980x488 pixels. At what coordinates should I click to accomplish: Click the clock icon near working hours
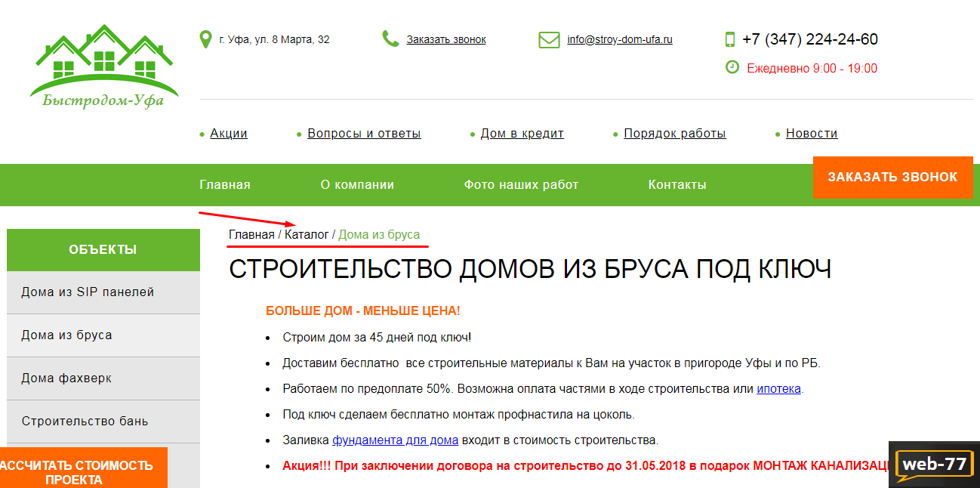(732, 67)
